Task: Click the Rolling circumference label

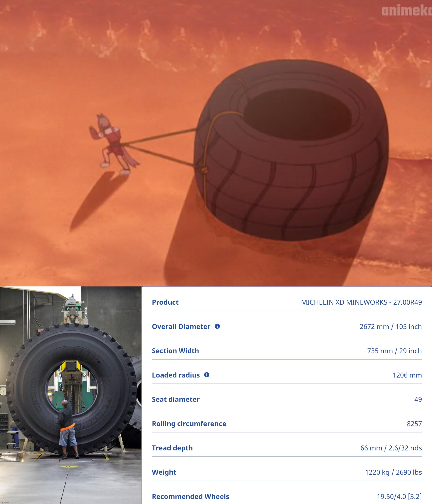Action: click(x=189, y=424)
